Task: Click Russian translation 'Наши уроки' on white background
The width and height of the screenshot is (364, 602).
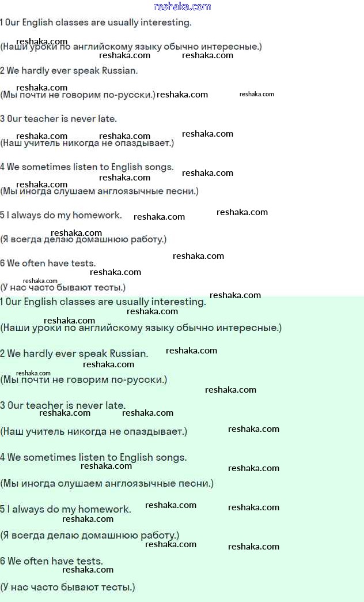Action: tap(131, 47)
